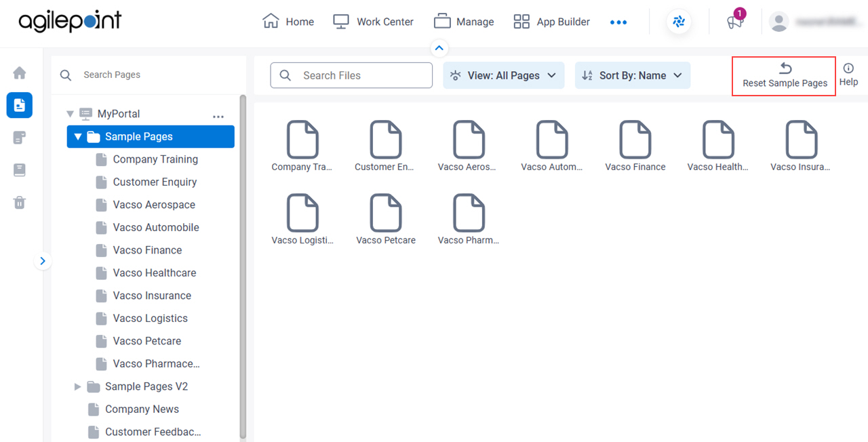Open the Sort By: Name dropdown
Screen dimensions: 868x442
[x=633, y=75]
